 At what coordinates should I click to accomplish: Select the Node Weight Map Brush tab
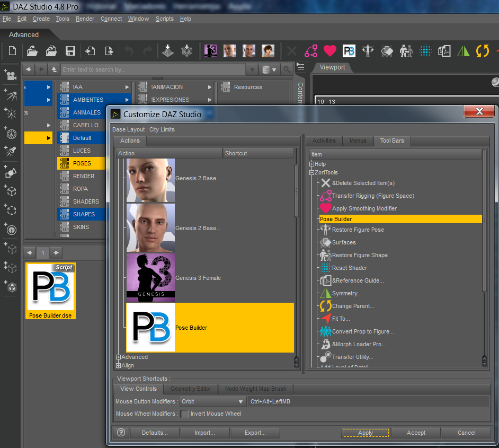point(255,389)
